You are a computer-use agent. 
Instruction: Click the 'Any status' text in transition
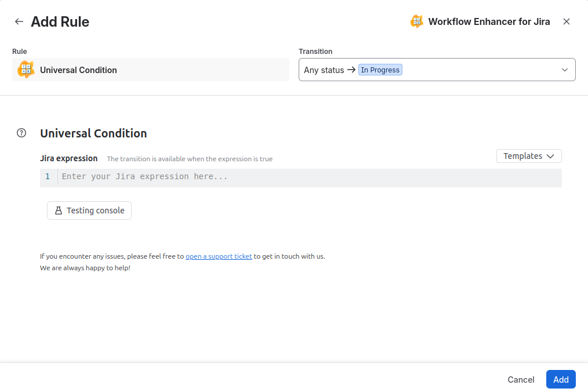tap(324, 70)
